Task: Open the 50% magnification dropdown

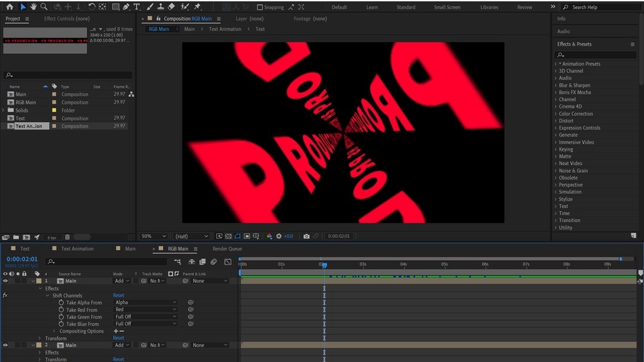Action: click(x=154, y=236)
